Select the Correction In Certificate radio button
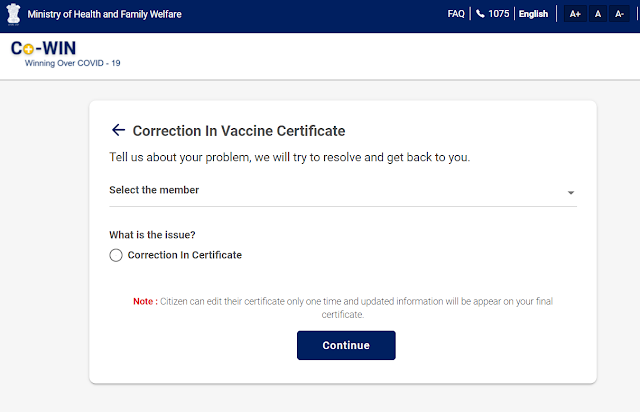This screenshot has width=640, height=412. 116,255
